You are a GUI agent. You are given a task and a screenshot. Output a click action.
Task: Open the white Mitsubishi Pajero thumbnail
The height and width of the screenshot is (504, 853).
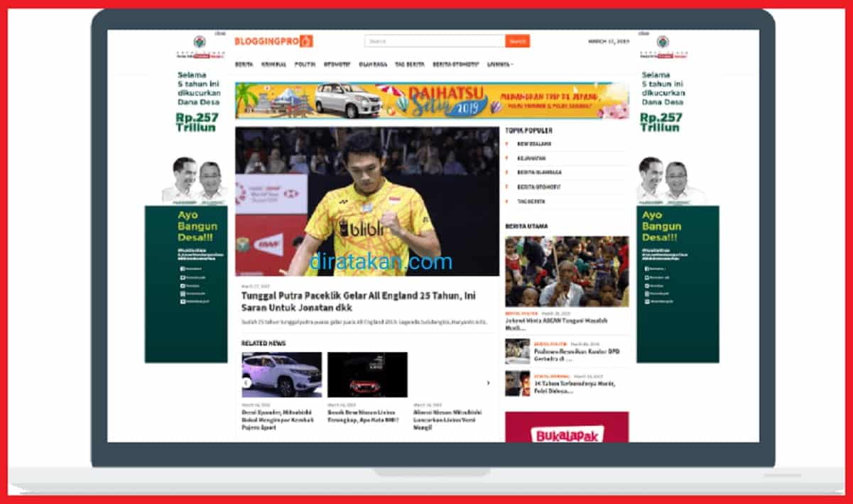click(282, 375)
